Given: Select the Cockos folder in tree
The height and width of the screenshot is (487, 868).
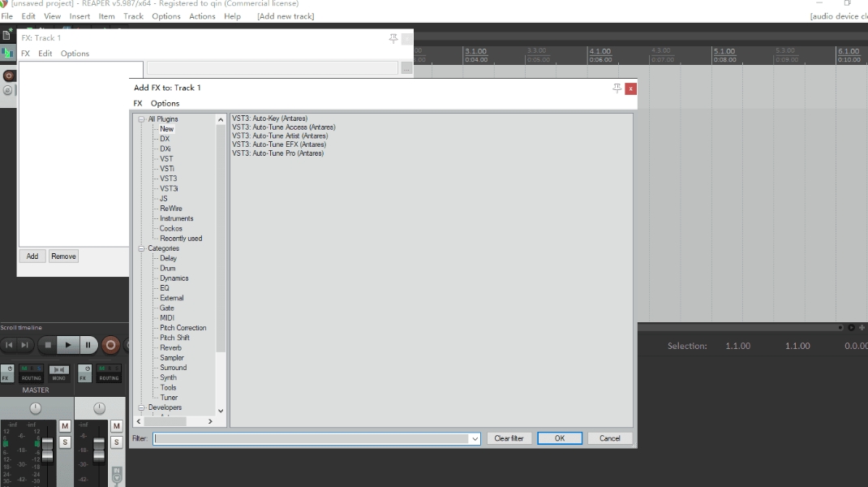Looking at the screenshot, I should point(170,229).
